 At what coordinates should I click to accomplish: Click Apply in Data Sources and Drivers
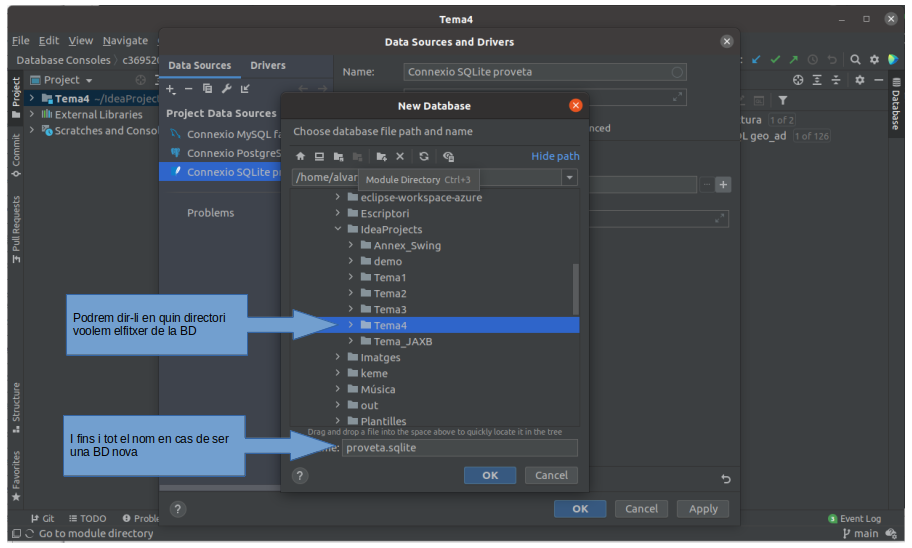point(703,509)
